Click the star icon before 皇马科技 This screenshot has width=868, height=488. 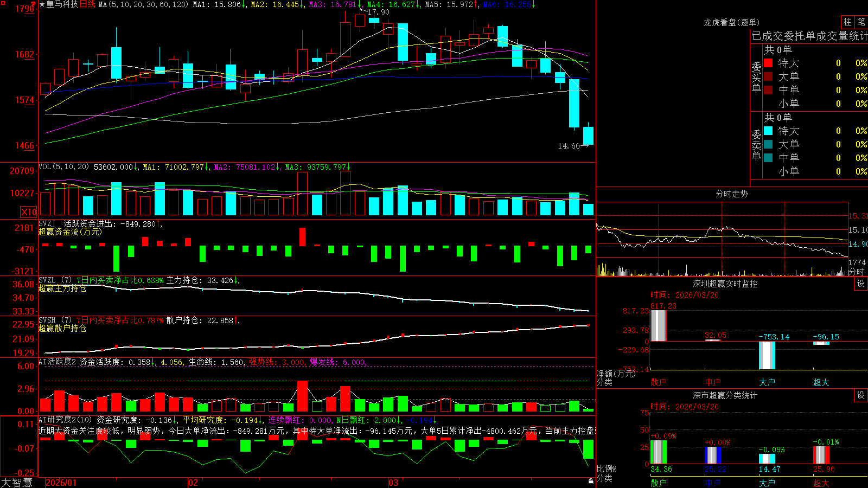click(42, 4)
